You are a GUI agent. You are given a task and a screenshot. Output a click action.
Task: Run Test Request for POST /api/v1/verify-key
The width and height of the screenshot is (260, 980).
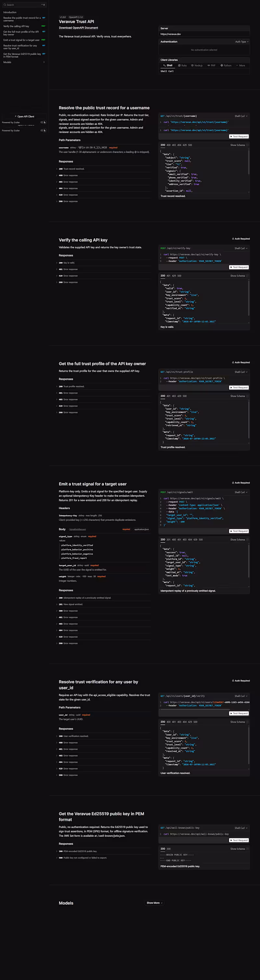click(239, 268)
